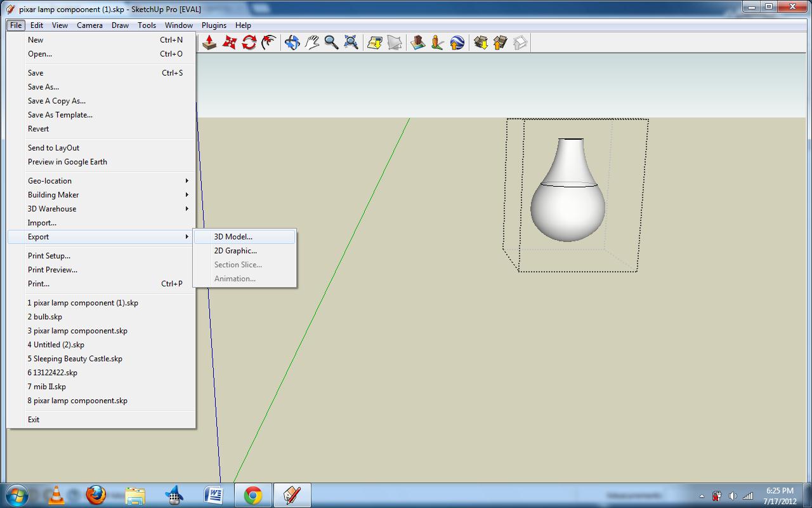Click the grayed Share Component icon
The image size is (812, 508).
520,43
